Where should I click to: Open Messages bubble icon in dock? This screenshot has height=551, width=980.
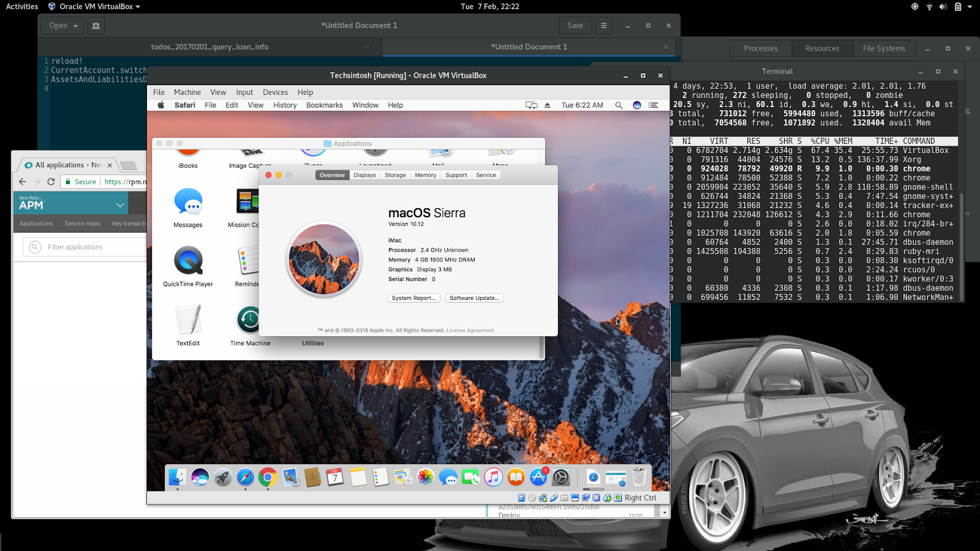coord(448,478)
